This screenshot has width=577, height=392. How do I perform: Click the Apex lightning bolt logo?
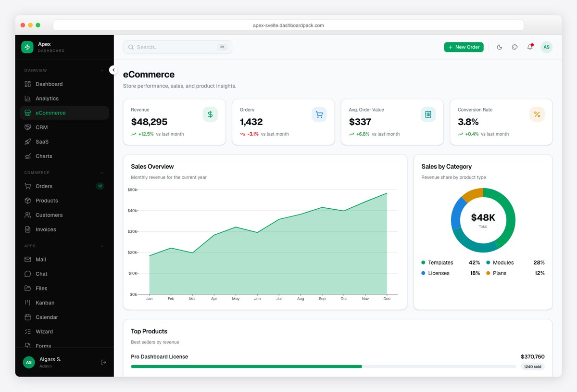point(27,47)
